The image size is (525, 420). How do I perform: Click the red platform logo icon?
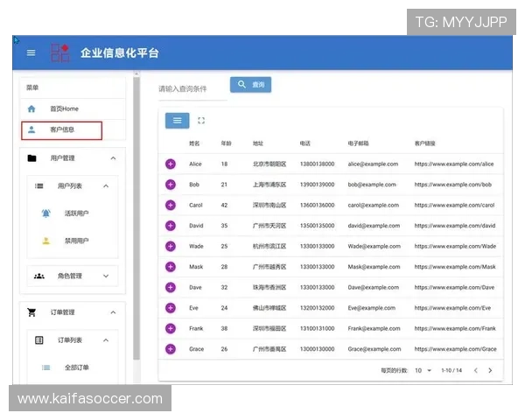(x=60, y=52)
